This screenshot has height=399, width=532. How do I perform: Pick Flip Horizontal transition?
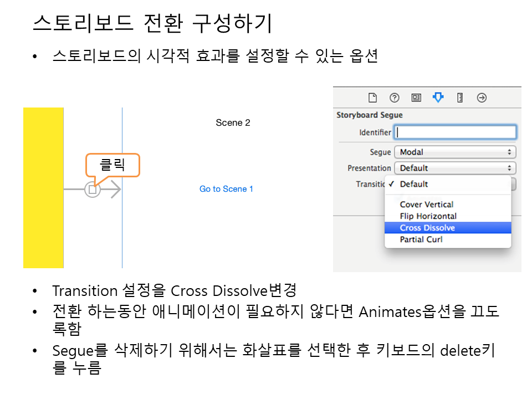click(428, 216)
